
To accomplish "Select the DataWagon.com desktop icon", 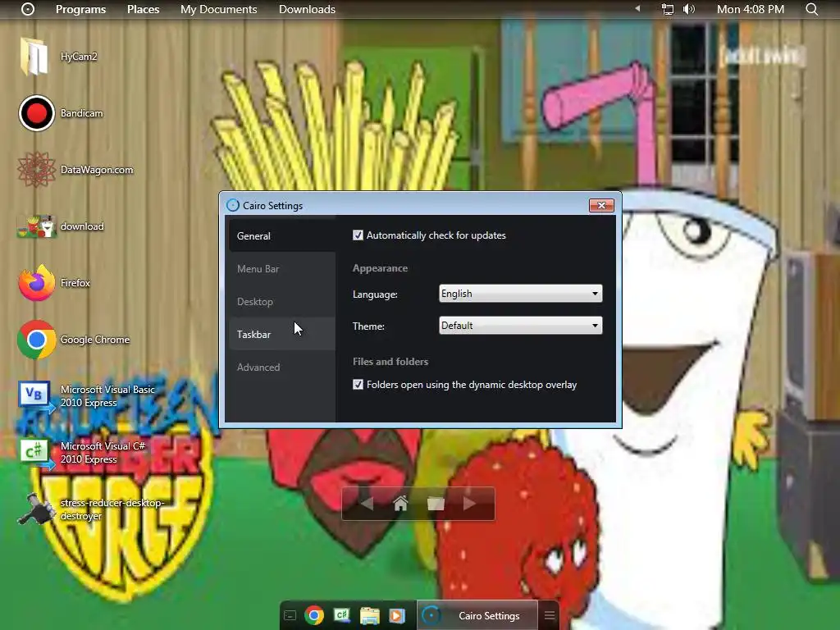I will point(36,170).
